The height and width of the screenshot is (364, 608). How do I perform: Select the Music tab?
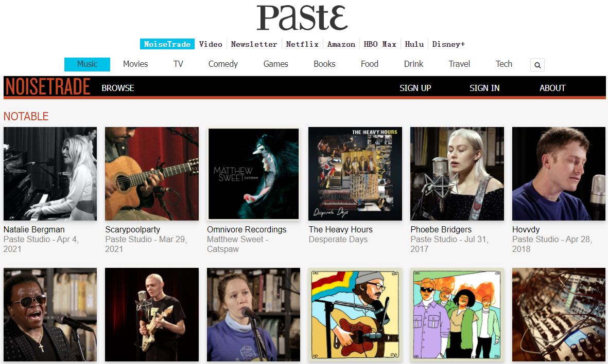(87, 64)
